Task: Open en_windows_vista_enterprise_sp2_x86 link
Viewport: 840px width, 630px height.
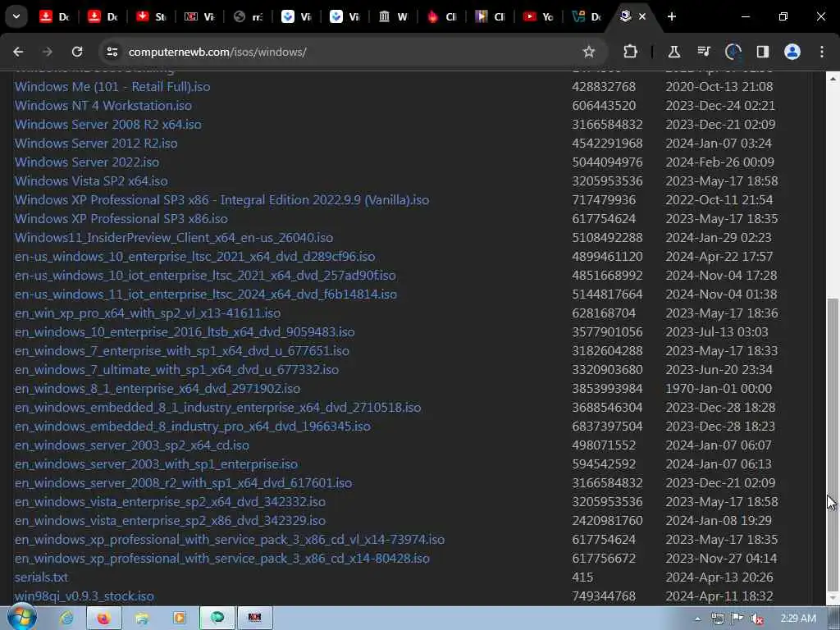Action: [170, 521]
